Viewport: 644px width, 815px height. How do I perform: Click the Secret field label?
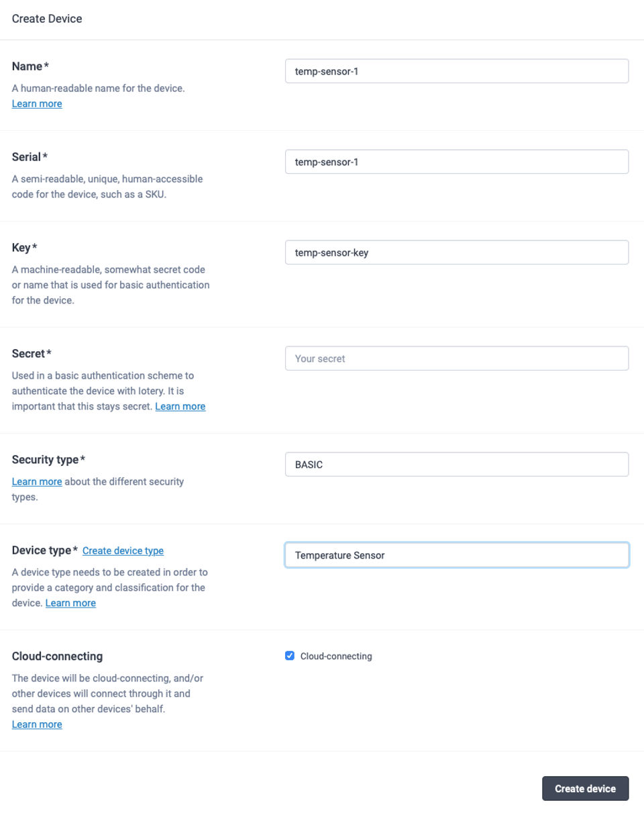pyautogui.click(x=28, y=354)
